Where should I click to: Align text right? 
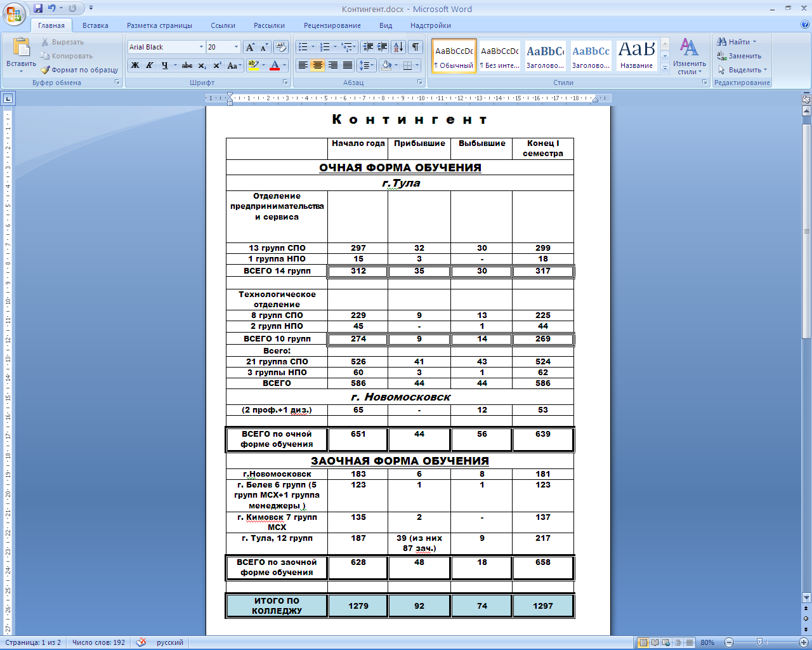[x=332, y=65]
